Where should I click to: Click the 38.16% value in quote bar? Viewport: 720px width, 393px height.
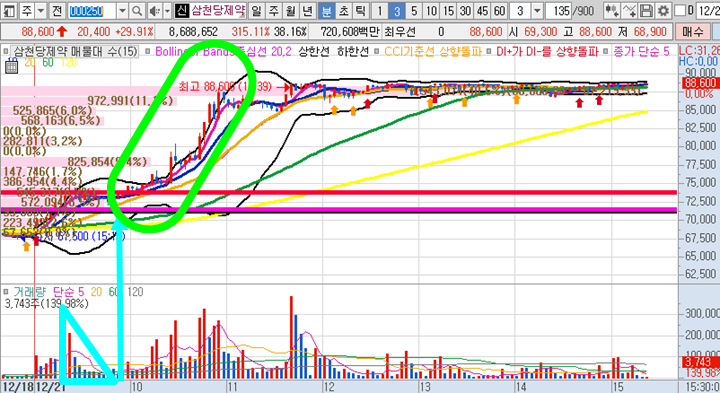pos(290,32)
